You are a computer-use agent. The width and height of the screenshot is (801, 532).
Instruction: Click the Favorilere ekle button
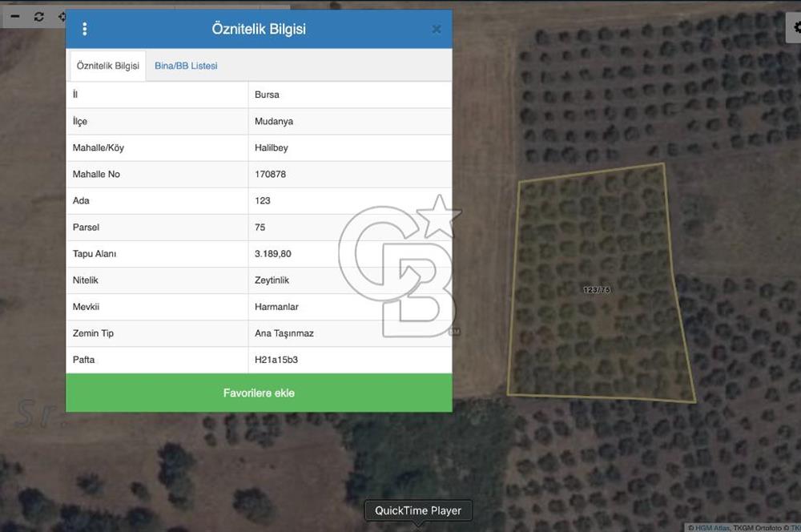pyautogui.click(x=259, y=393)
